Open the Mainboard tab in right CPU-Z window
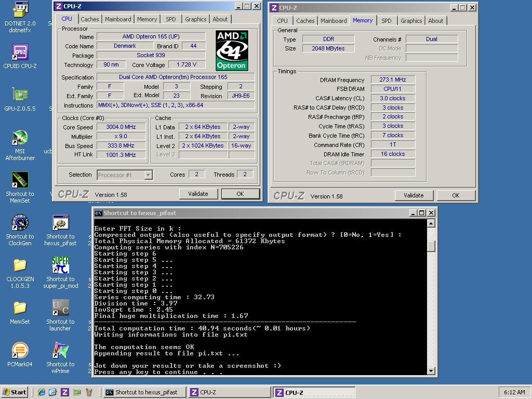The width and height of the screenshot is (532, 399). [334, 21]
